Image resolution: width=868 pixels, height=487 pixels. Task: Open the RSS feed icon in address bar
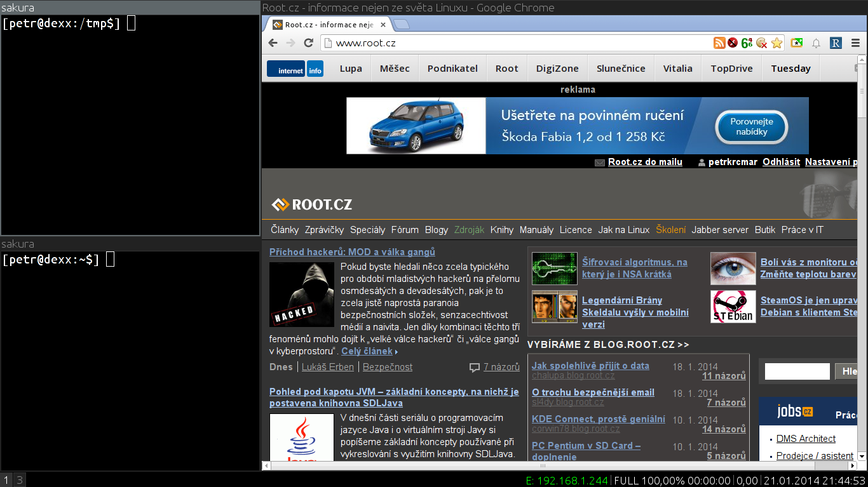tap(719, 43)
